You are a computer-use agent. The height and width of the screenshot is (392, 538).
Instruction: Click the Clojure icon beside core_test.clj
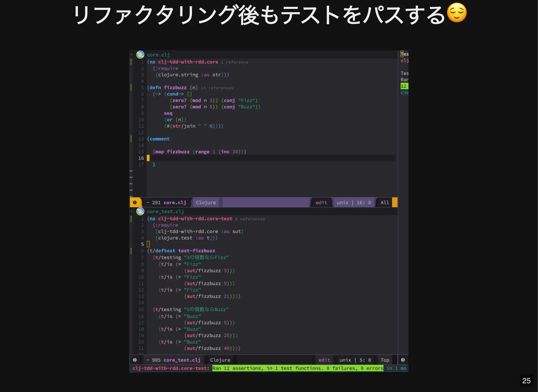pos(140,211)
